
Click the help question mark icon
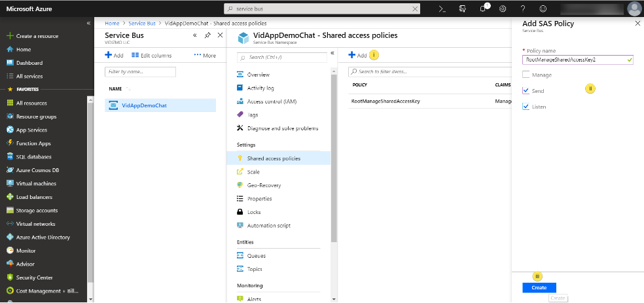[523, 9]
